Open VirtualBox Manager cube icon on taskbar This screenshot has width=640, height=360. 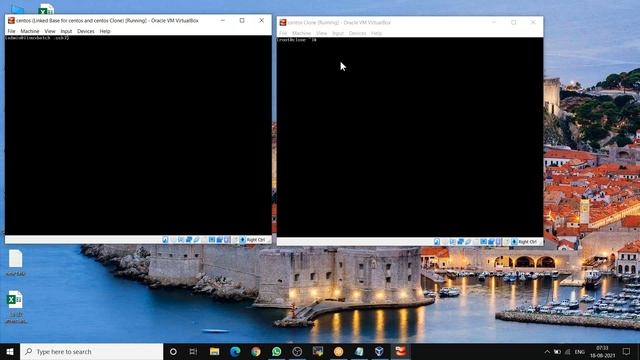pos(379,351)
